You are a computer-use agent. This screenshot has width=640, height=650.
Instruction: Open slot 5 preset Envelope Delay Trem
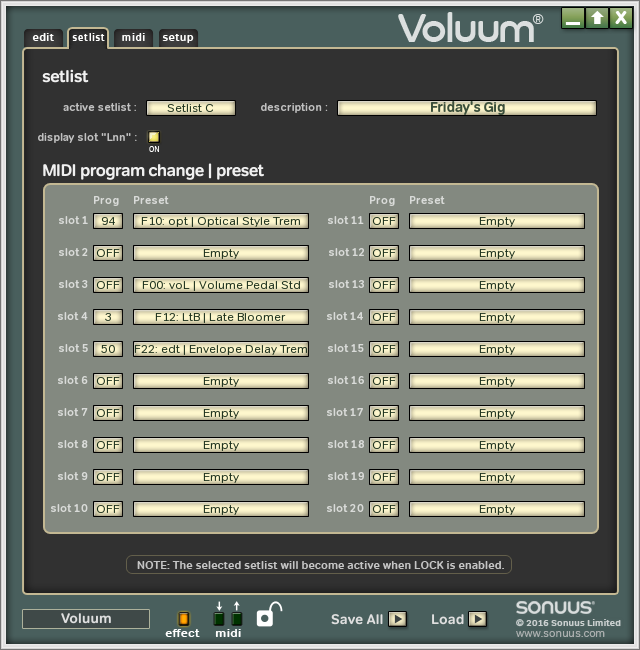click(x=221, y=349)
